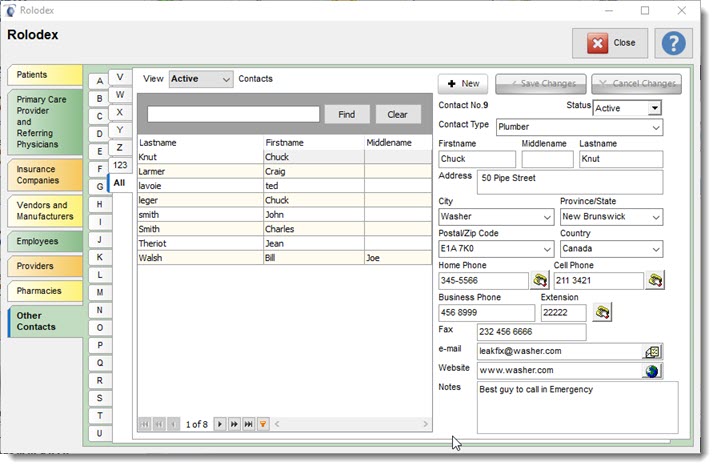The height and width of the screenshot is (469, 716).
Task: Click Save Changes button
Action: 541,84
